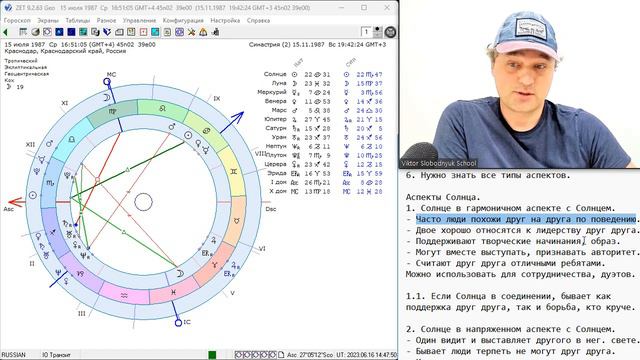Click the yellow warning triangle icon
This screenshot has width=640, height=360.
click(x=203, y=32)
